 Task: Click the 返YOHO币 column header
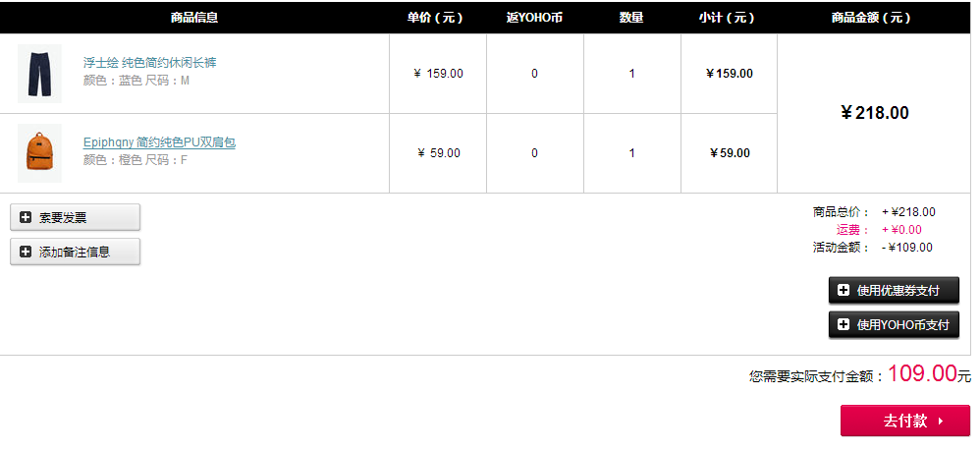tap(534, 18)
